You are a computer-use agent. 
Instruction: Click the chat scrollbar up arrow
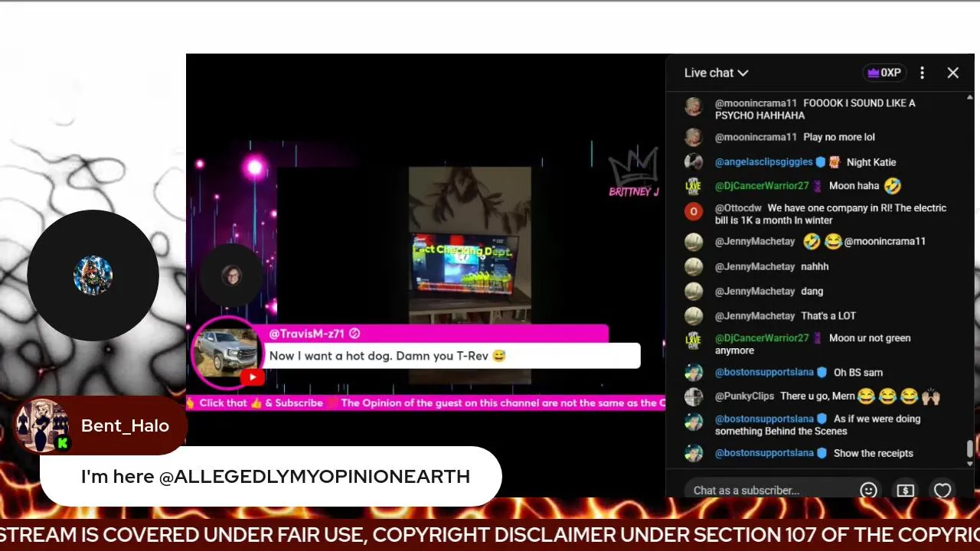point(970,99)
